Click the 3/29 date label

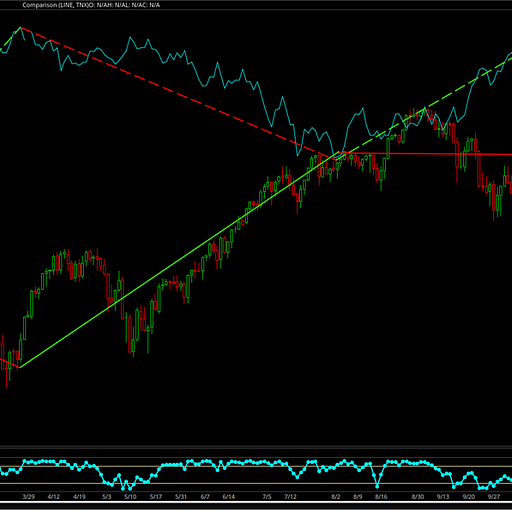coord(29,497)
